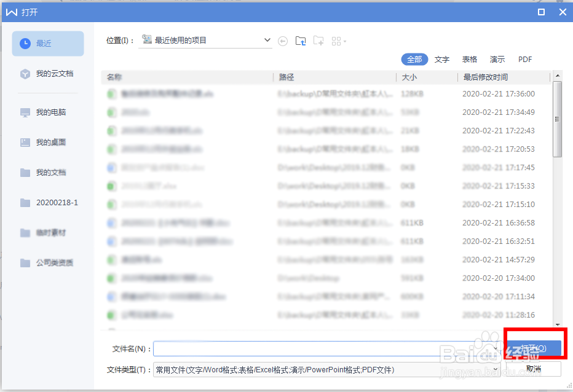
Task: Show only PDF files
Action: coord(524,59)
